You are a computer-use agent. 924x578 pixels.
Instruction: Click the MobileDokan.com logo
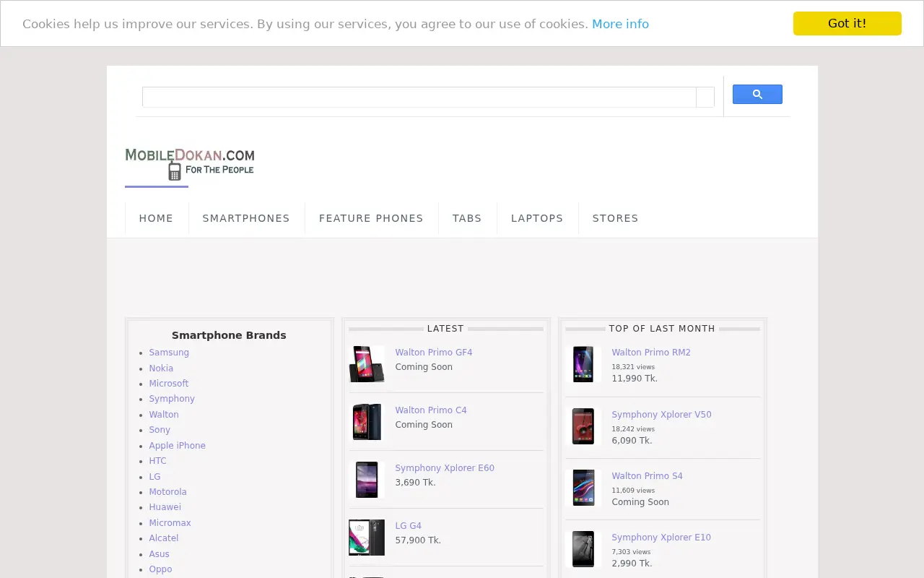pos(190,164)
